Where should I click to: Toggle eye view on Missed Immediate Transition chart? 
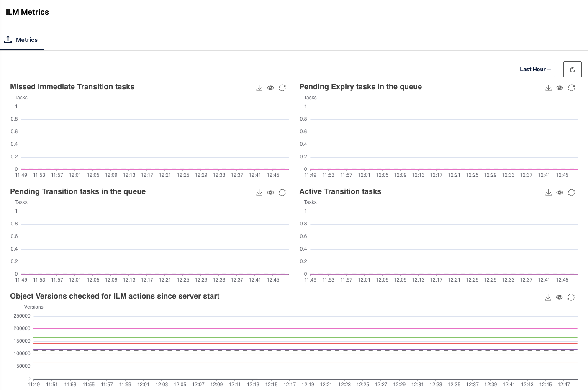(x=271, y=88)
